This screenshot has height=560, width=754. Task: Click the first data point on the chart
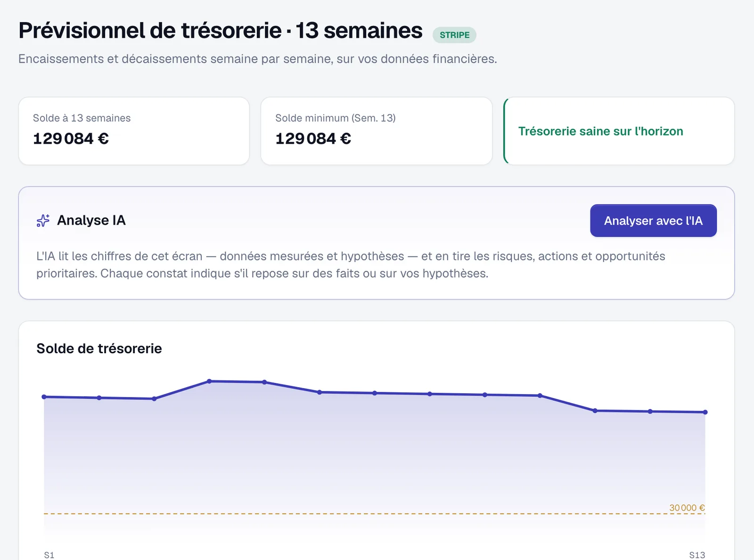(44, 397)
